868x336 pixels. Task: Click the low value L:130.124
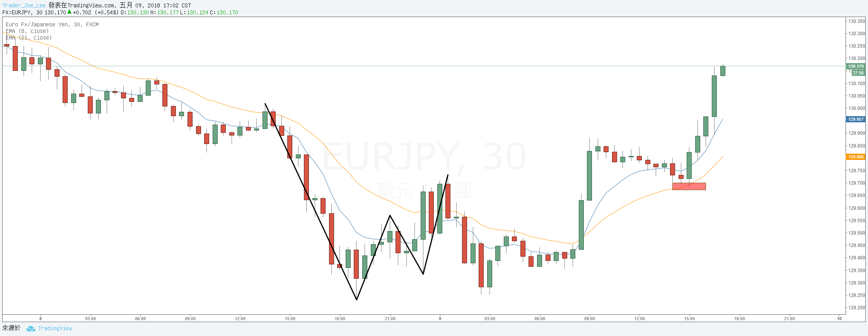pos(194,12)
